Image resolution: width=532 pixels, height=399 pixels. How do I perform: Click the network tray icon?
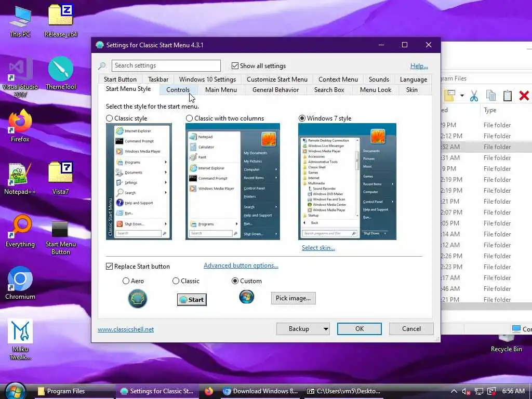(x=478, y=392)
